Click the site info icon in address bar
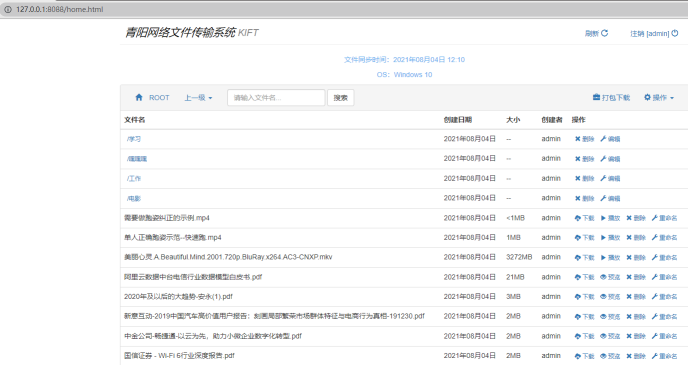688x365 pixels. tap(7, 9)
